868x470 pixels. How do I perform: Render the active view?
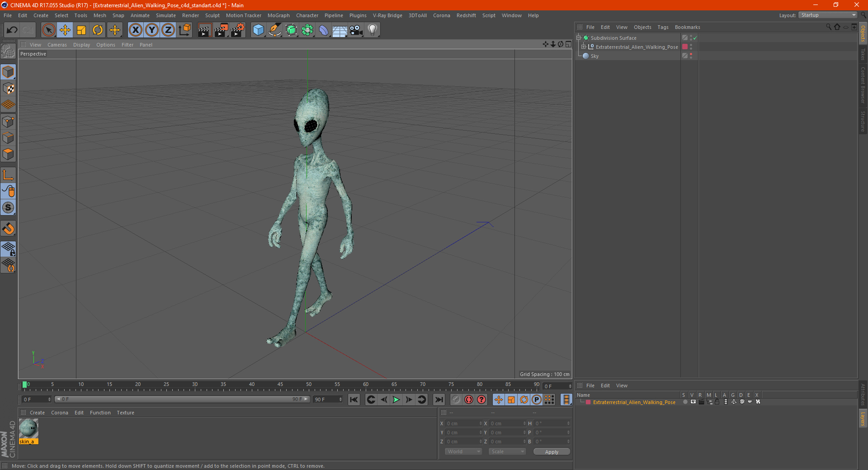point(204,30)
